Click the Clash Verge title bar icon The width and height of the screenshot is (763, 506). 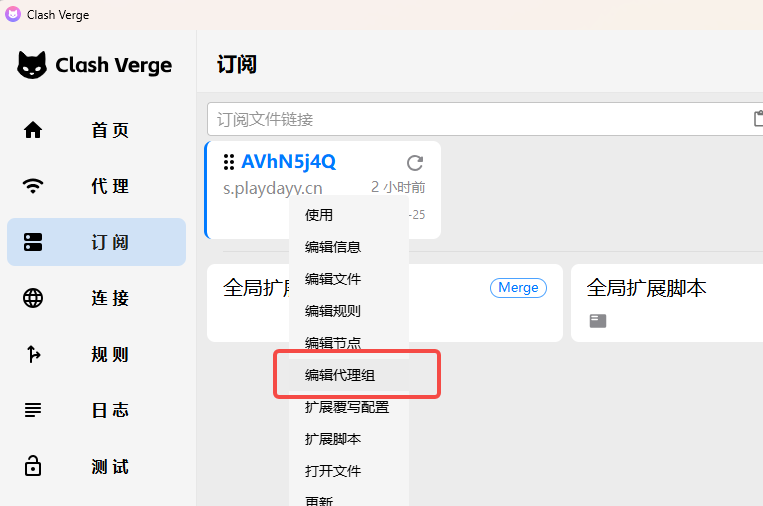[x=13, y=14]
